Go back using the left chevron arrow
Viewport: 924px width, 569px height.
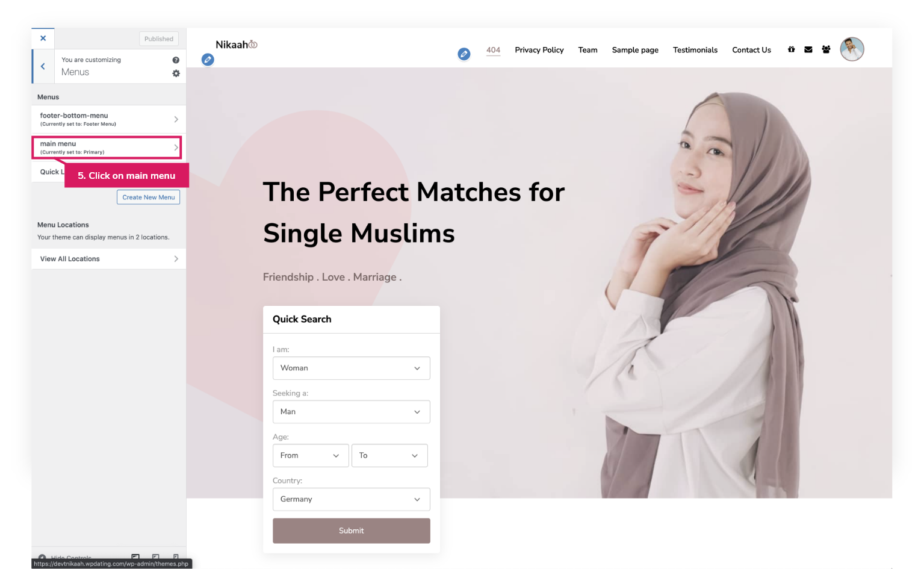43,66
